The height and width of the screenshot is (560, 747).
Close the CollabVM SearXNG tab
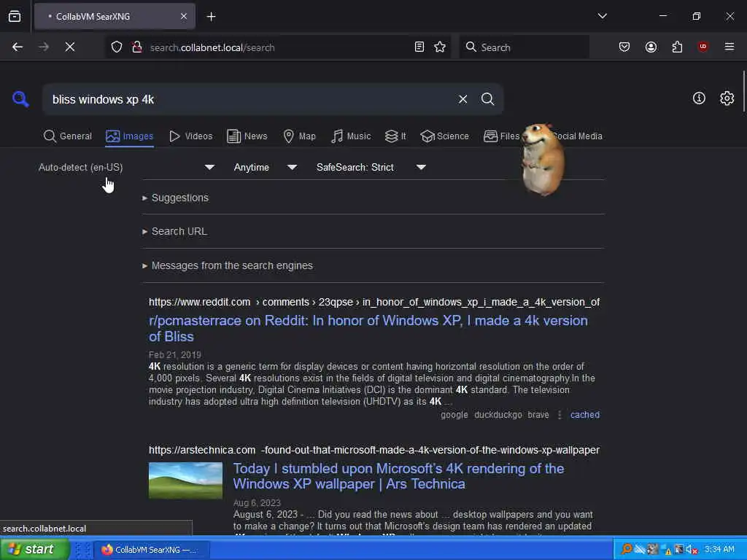click(184, 17)
